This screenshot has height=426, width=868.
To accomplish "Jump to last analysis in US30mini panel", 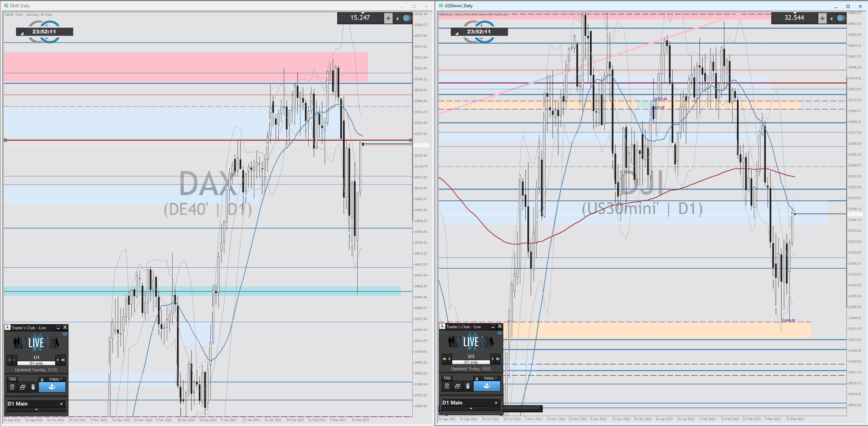I will (498, 359).
